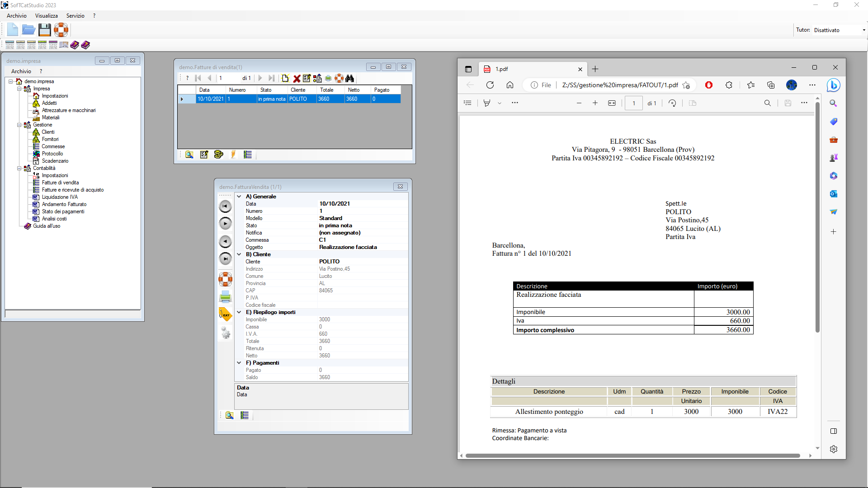Screen dimensions: 868x488
Task: Click the printer icon in FatturaVendita panel
Action: pos(225,297)
